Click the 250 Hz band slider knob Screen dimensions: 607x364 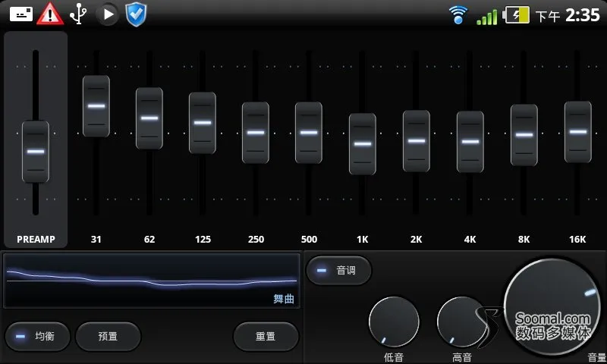[x=256, y=133]
